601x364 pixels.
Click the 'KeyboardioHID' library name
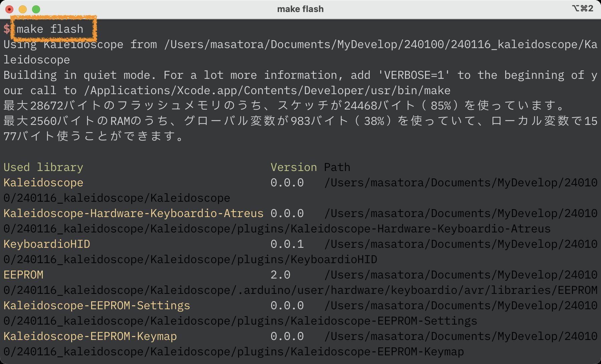point(47,244)
